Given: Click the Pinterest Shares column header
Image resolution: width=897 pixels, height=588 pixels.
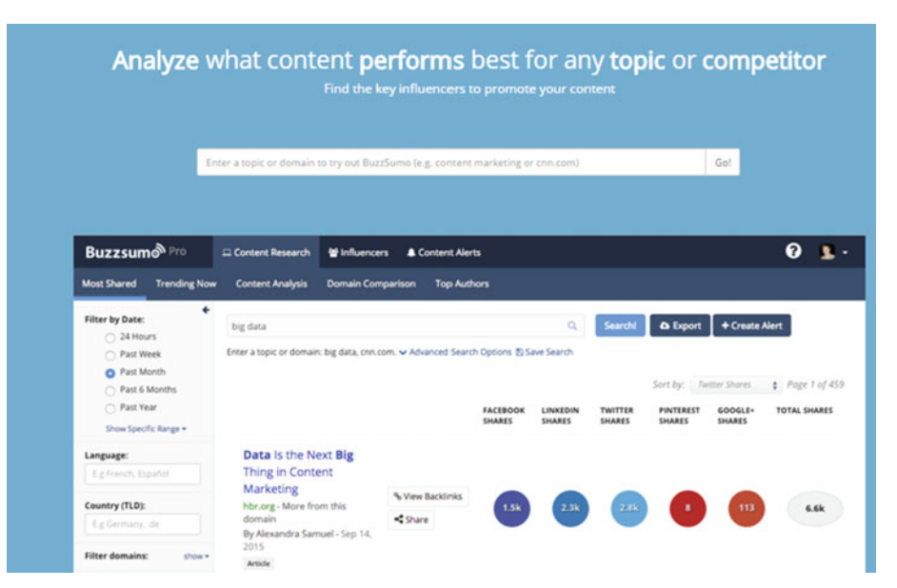Looking at the screenshot, I should coord(679,416).
